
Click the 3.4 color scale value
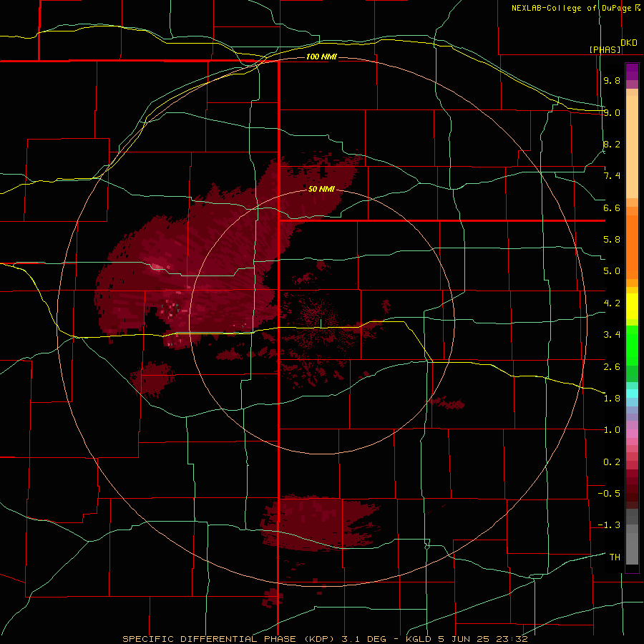612,335
